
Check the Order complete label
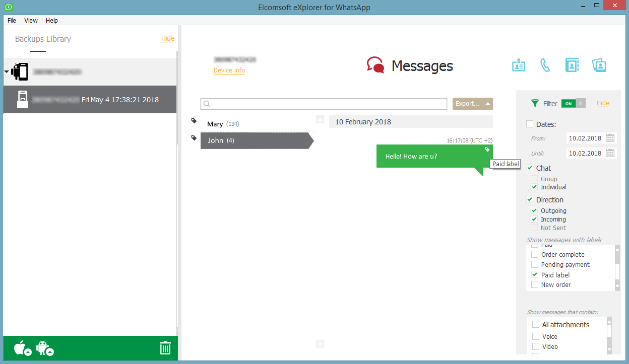535,254
